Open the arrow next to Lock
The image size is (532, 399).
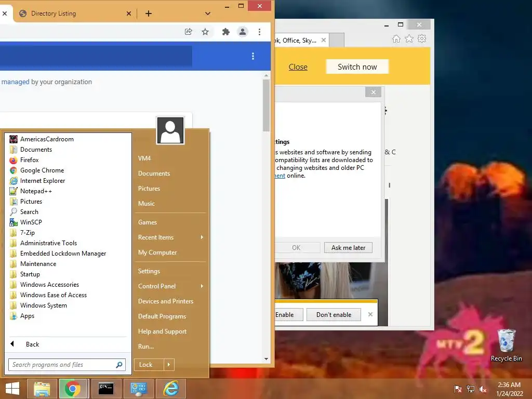169,365
